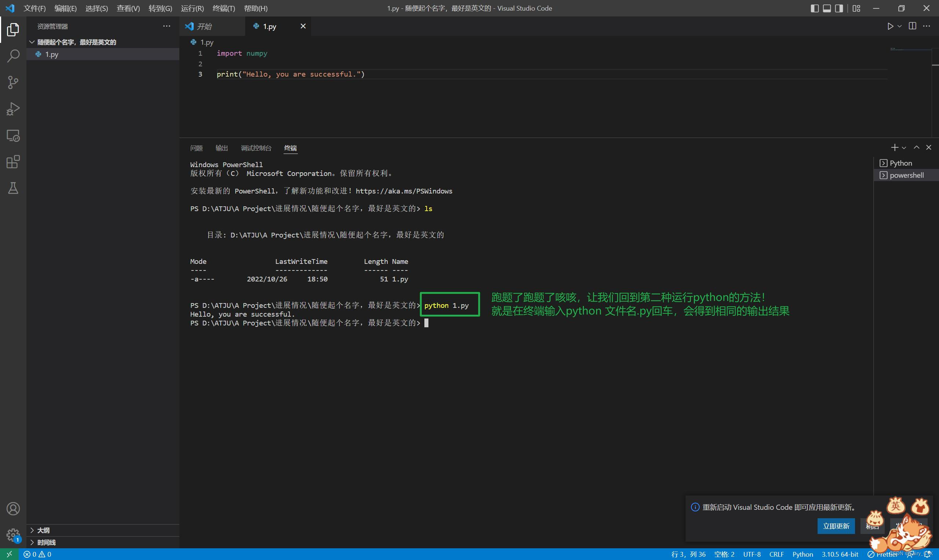Click the Run Python File play button

pos(890,26)
